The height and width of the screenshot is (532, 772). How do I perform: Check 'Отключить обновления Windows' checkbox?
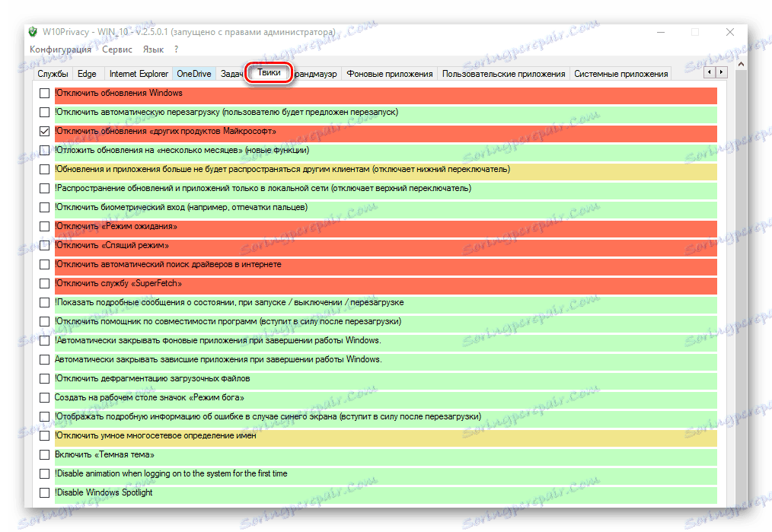(x=44, y=93)
